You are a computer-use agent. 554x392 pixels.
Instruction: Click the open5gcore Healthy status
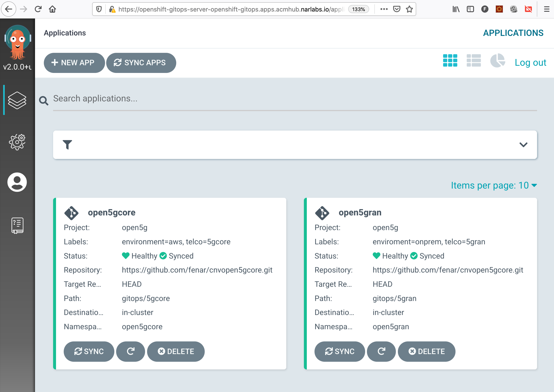point(140,256)
